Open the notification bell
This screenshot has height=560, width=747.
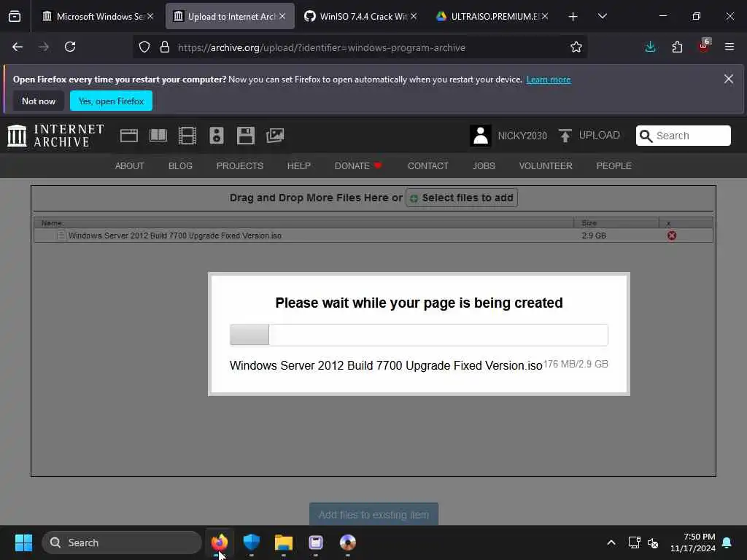point(727,542)
